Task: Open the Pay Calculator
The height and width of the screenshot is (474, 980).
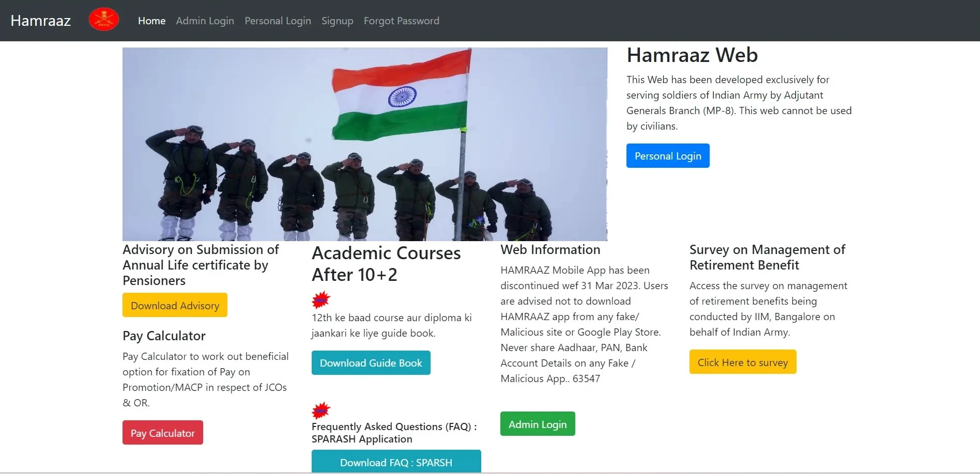Action: (x=162, y=432)
